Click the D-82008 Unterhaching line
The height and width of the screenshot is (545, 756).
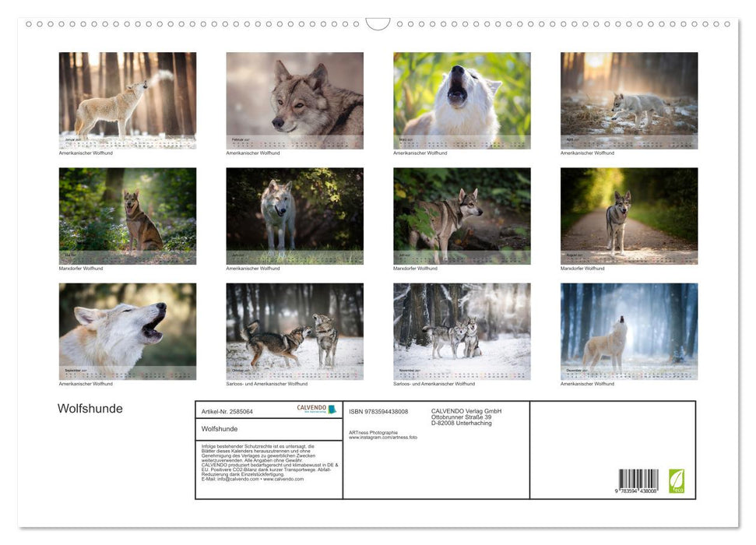(462, 423)
